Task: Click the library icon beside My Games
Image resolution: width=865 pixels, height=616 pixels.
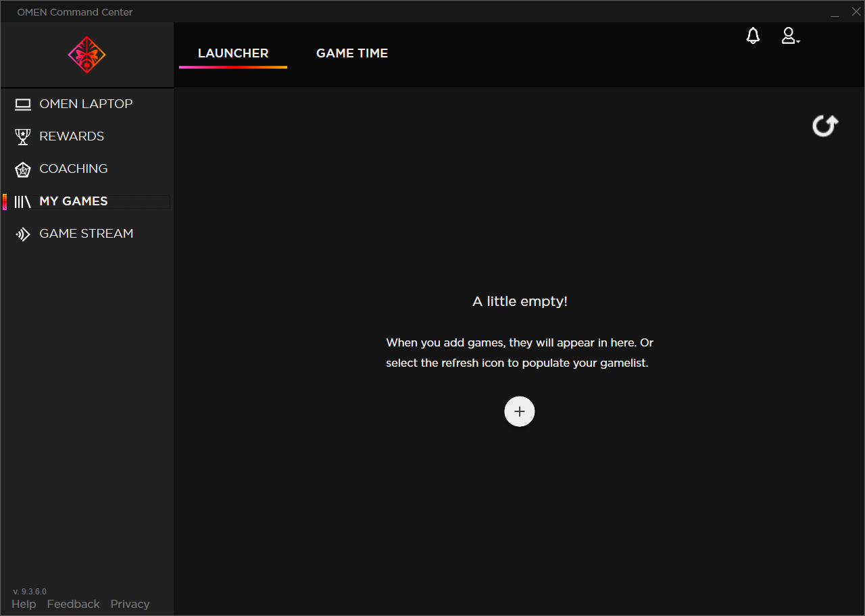Action: [23, 201]
